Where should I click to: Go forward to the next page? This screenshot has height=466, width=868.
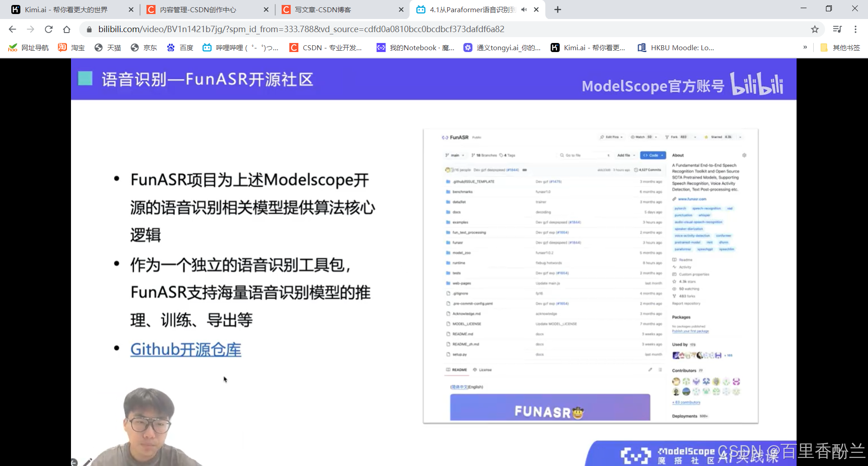30,29
